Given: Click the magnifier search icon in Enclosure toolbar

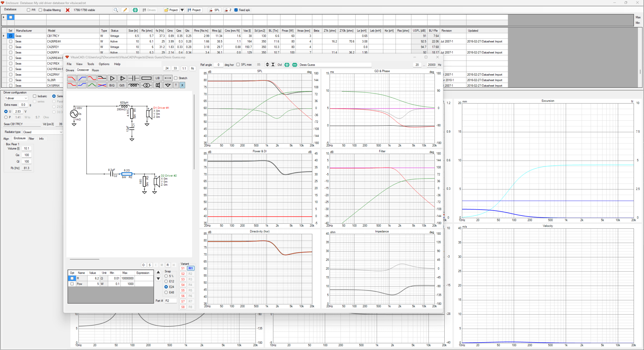Looking at the screenshot, I should pyautogui.click(x=116, y=10).
